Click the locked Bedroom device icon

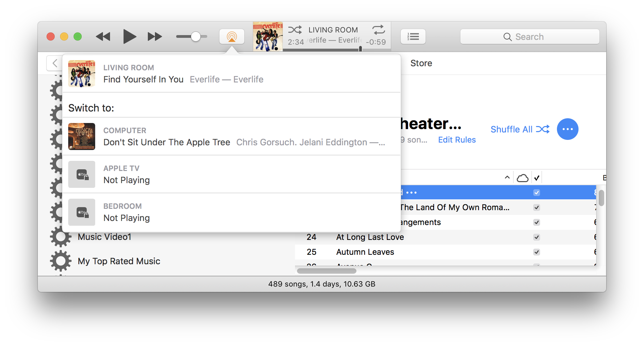point(82,212)
